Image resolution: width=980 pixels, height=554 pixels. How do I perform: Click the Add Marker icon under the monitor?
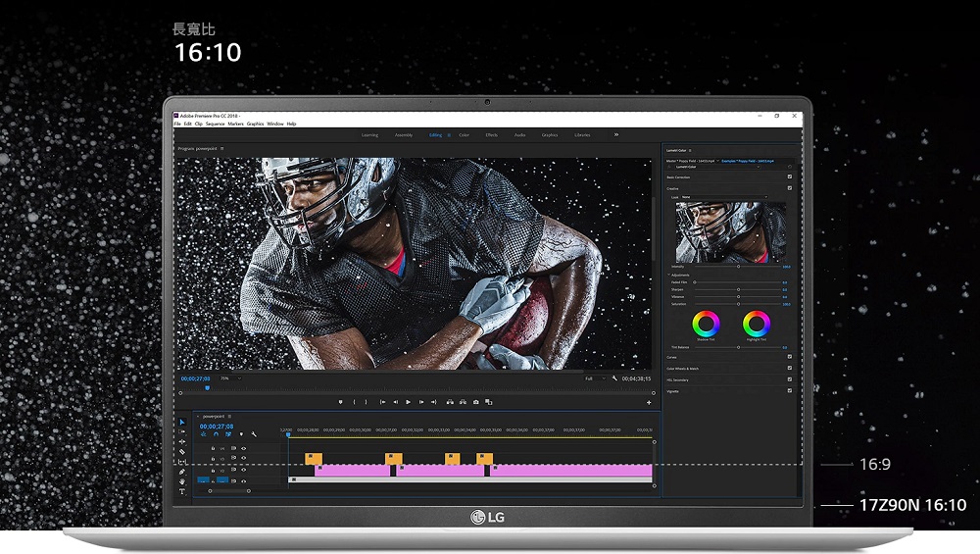point(340,402)
